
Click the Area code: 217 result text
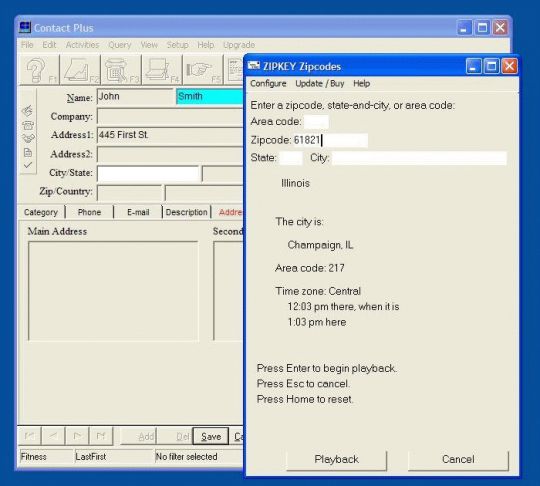click(x=310, y=268)
